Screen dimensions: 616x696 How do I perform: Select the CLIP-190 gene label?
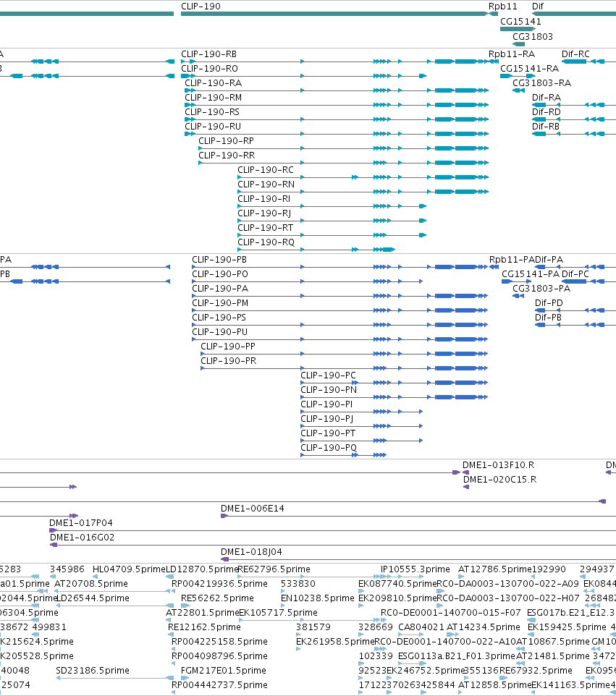[x=201, y=7]
